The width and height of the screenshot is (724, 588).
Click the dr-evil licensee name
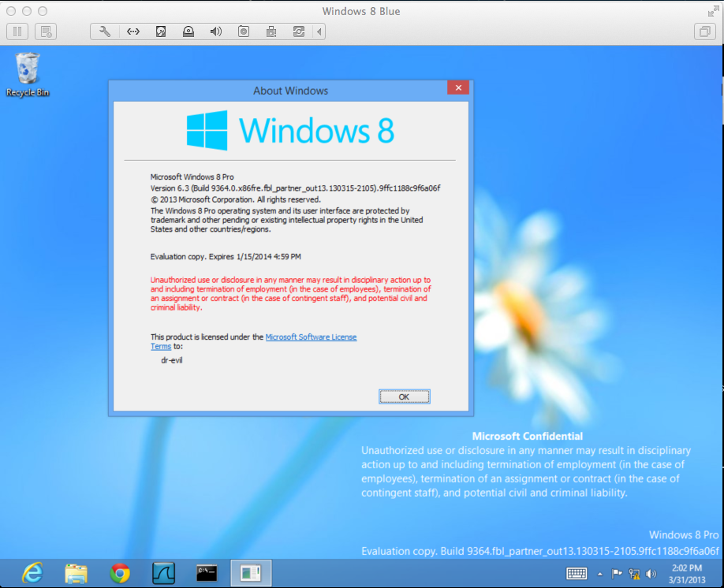tap(172, 360)
